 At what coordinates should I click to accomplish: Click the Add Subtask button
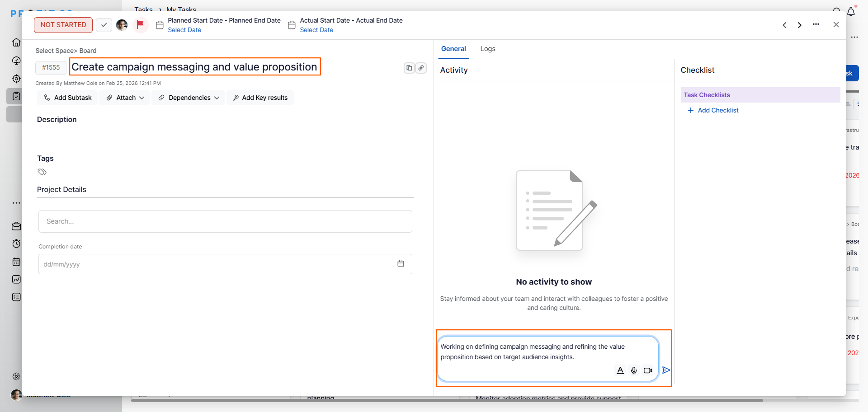(67, 98)
